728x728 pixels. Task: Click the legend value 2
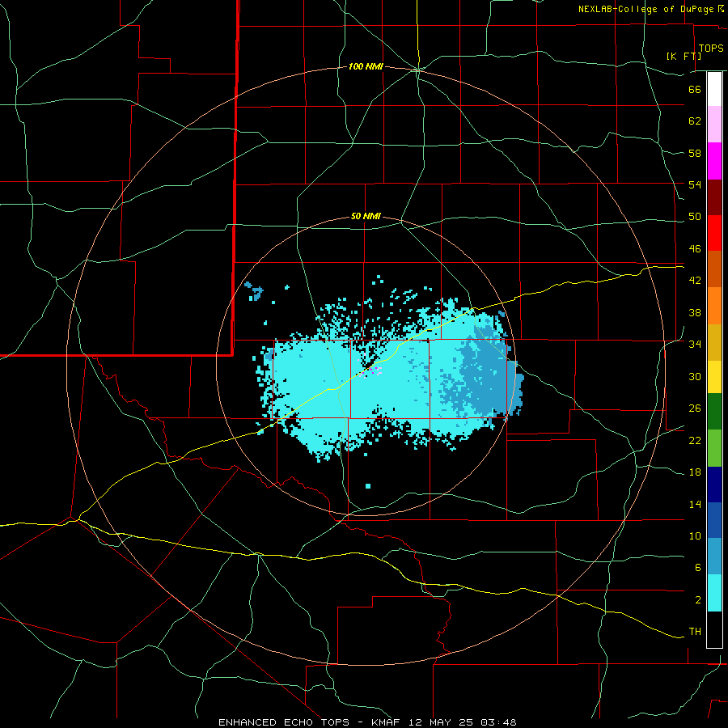pos(697,600)
